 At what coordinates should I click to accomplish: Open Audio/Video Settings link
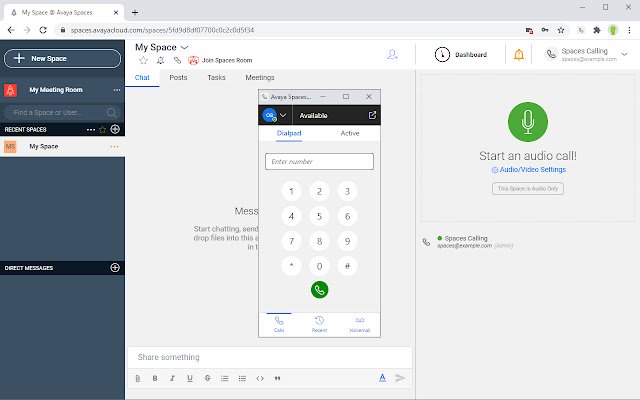[529, 169]
